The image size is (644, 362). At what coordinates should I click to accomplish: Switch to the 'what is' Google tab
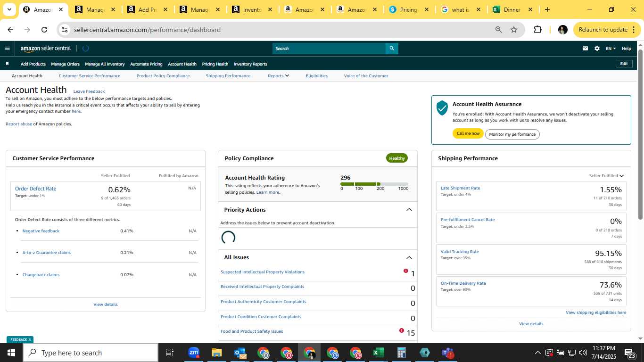pos(461,9)
